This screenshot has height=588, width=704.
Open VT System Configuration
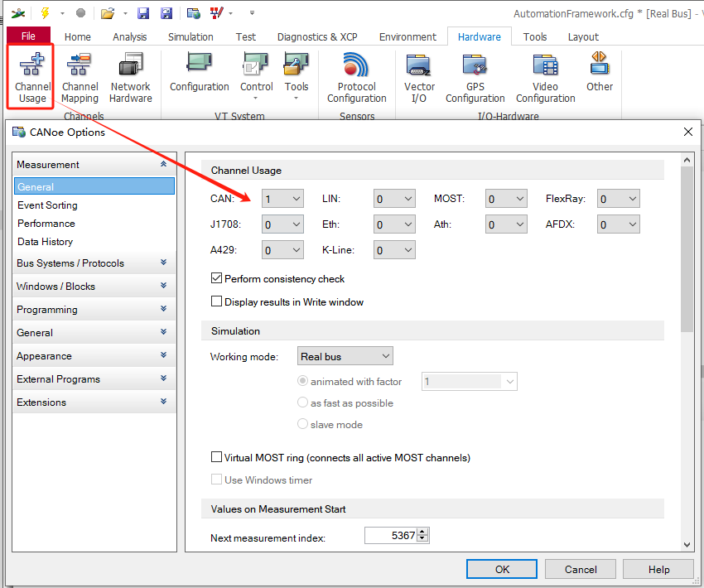click(x=200, y=73)
